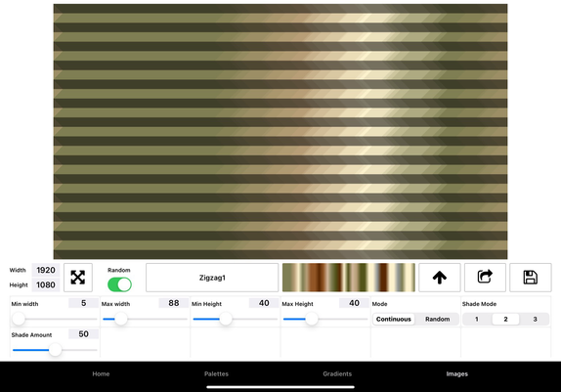Click the Min width slider knob
The height and width of the screenshot is (392, 561).
click(19, 319)
